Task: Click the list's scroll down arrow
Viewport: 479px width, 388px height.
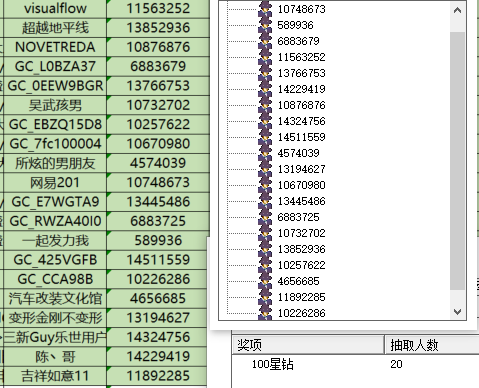Action: [457, 312]
